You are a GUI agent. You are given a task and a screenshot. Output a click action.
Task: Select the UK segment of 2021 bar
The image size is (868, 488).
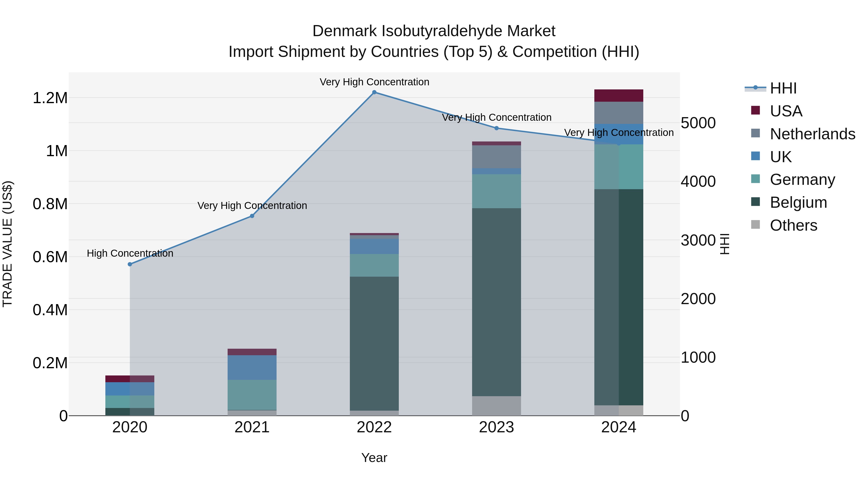click(x=252, y=368)
